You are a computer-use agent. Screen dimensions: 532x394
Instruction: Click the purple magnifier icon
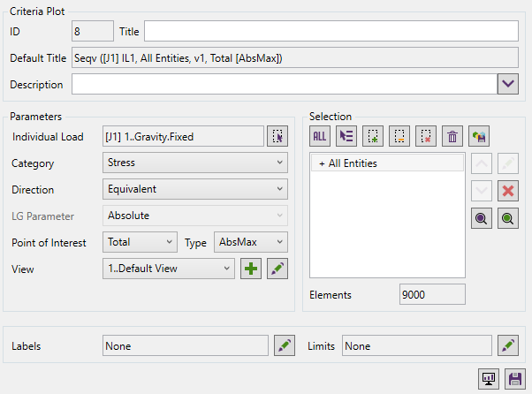[482, 220]
